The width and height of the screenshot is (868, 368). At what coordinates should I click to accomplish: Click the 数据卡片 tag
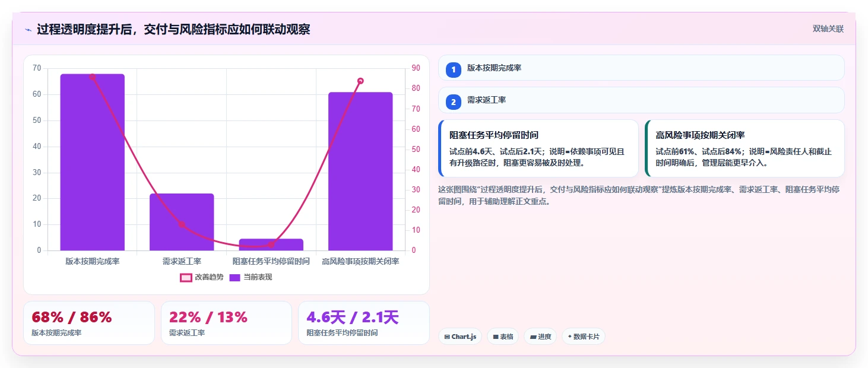coord(583,337)
